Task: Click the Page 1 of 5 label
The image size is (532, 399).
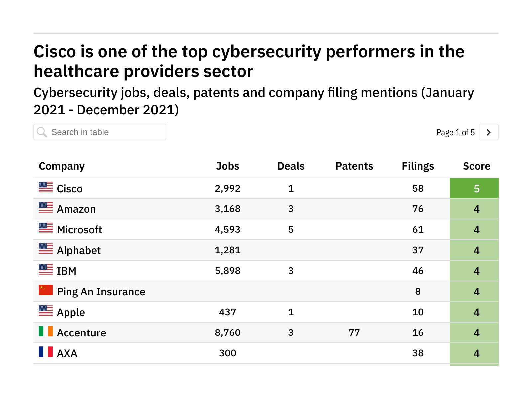Action: click(456, 132)
